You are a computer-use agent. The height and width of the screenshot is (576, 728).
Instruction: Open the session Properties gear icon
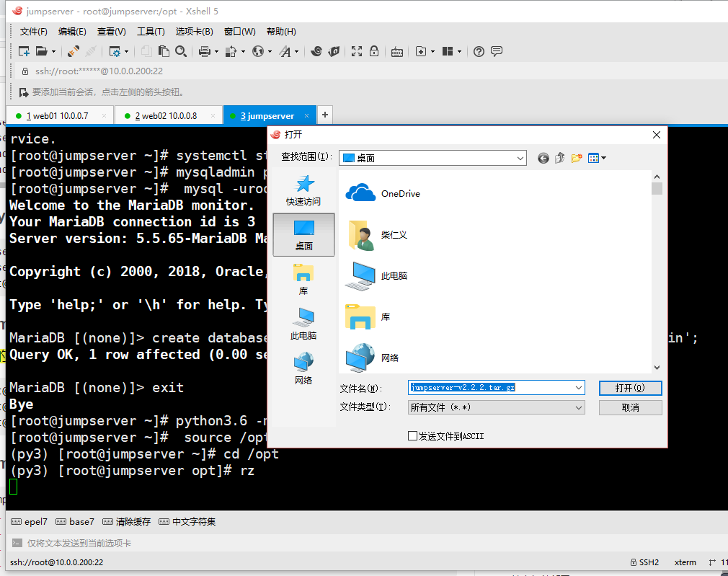114,51
